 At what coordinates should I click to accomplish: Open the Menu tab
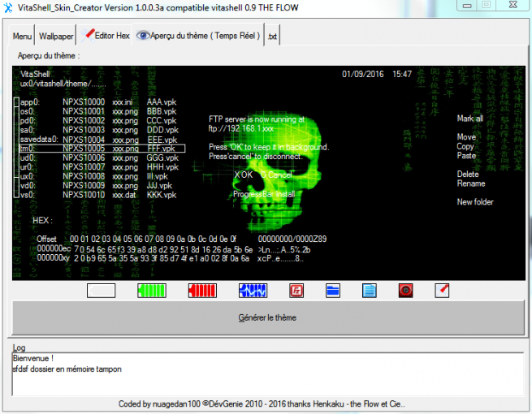23,37
